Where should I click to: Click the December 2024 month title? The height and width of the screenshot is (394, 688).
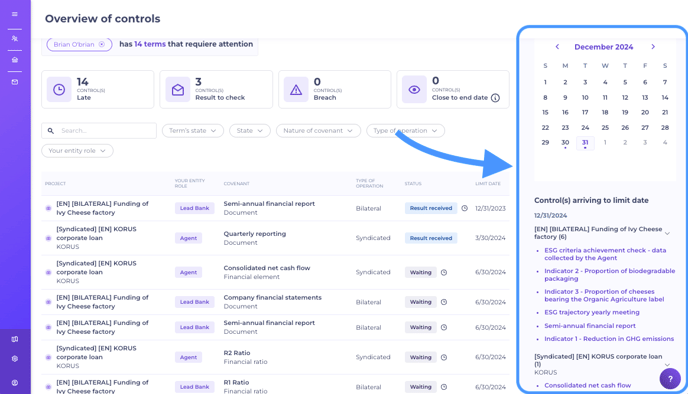pyautogui.click(x=603, y=47)
